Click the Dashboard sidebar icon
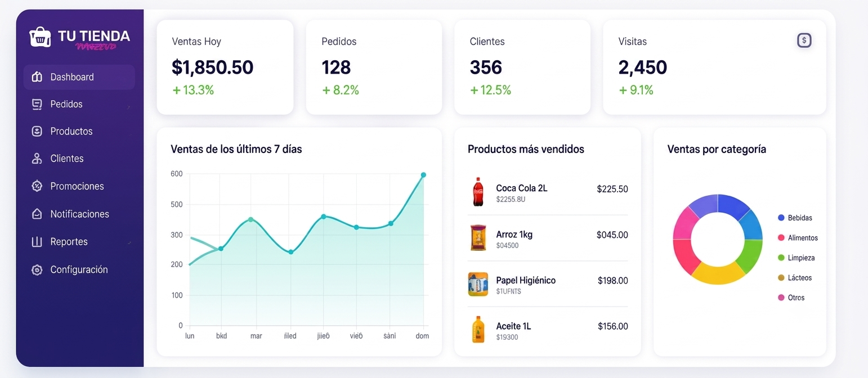This screenshot has width=868, height=378. (37, 77)
